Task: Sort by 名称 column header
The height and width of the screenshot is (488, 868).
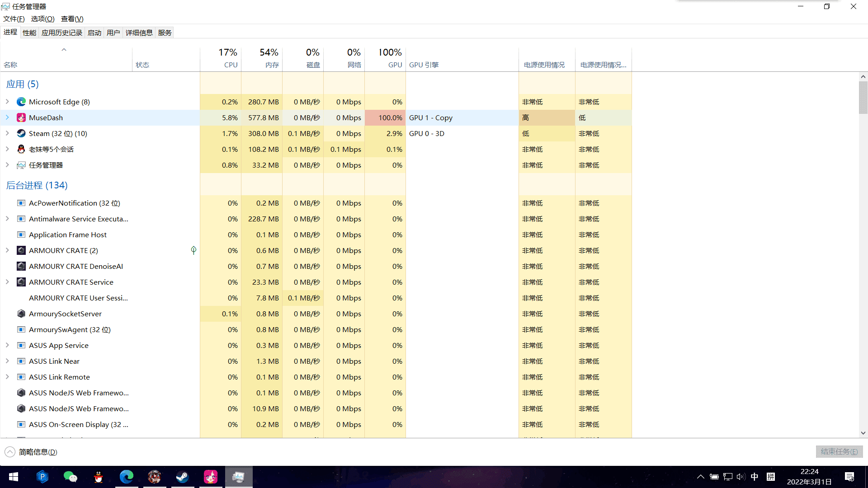Action: pos(66,59)
